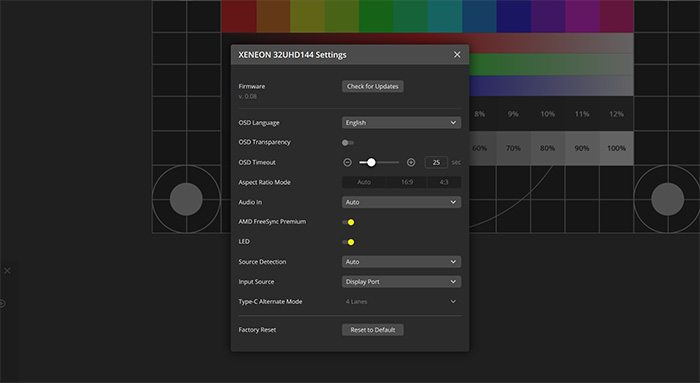The image size is (700, 383).
Task: Click the X icon at the left screen edge
Action: tap(7, 271)
